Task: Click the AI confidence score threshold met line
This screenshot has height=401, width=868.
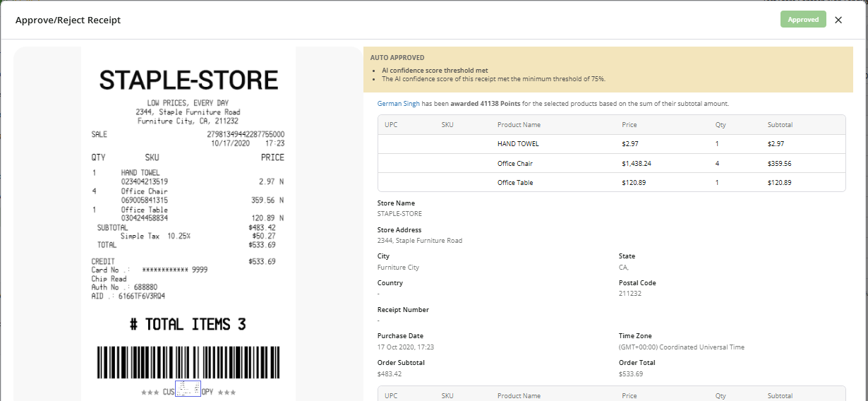Action: tap(435, 71)
